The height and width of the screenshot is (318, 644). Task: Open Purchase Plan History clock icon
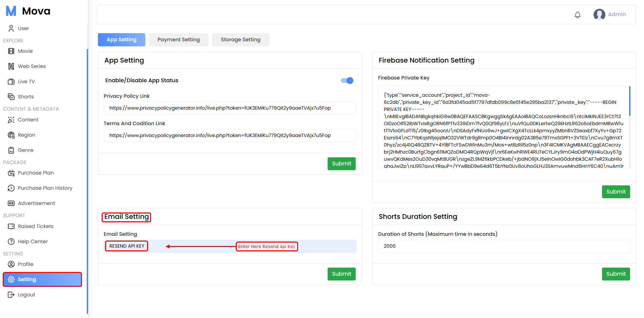pyautogui.click(x=11, y=188)
